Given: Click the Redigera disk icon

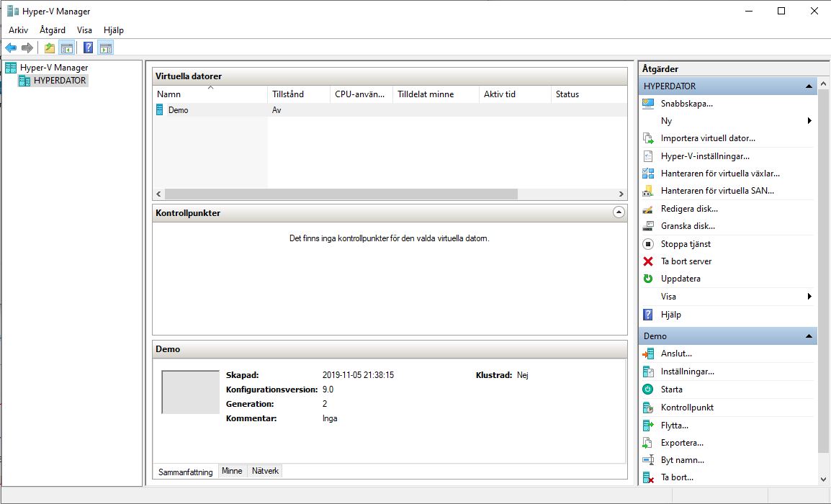Looking at the screenshot, I should 647,209.
